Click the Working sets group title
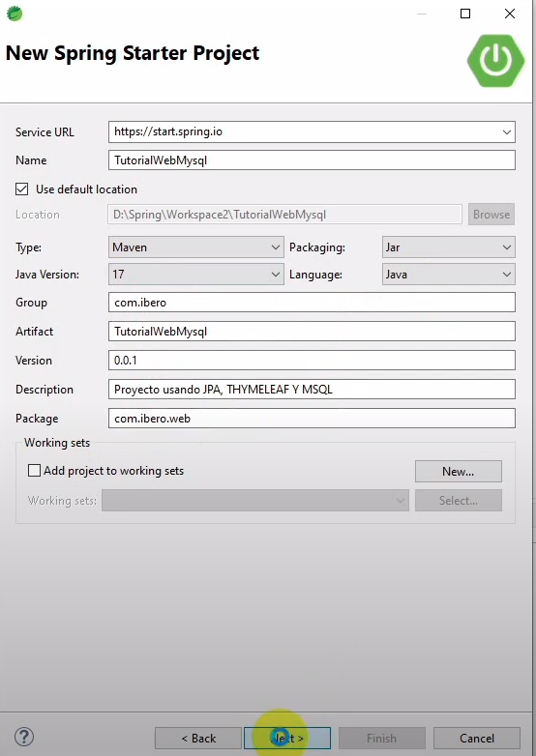Screen dimensions: 536x756 click(x=57, y=443)
